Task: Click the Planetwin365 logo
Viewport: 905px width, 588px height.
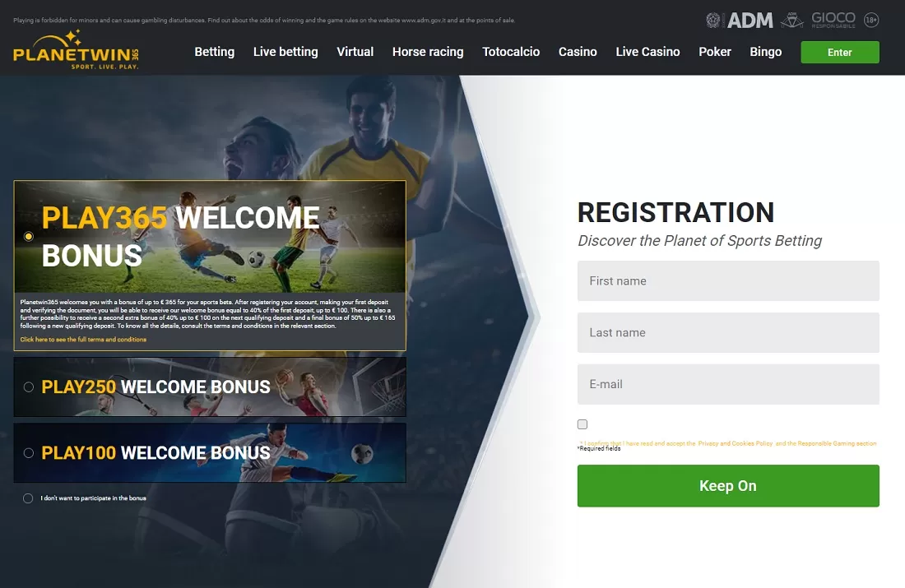Action: pos(77,50)
